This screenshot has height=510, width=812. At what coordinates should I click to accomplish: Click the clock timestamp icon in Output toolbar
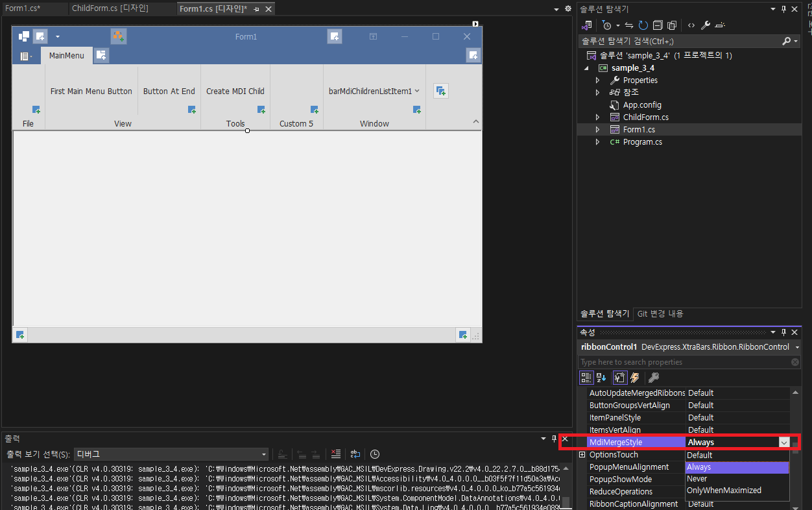(375, 454)
